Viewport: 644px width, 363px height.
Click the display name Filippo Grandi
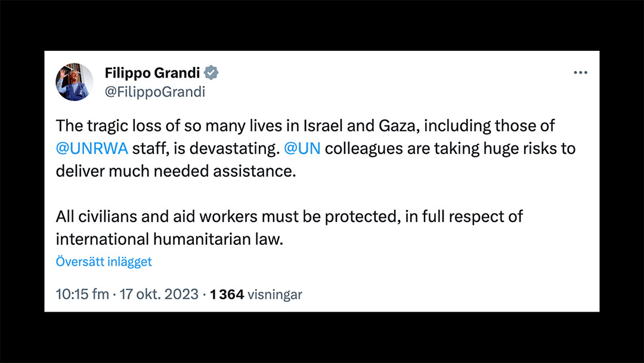(153, 73)
